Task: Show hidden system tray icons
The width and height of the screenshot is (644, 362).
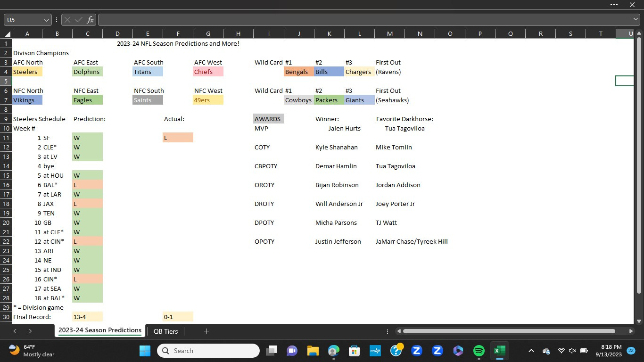Action: pos(531,351)
